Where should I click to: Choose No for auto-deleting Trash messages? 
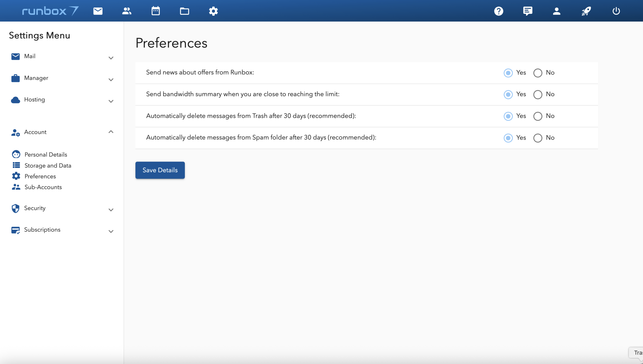(538, 116)
